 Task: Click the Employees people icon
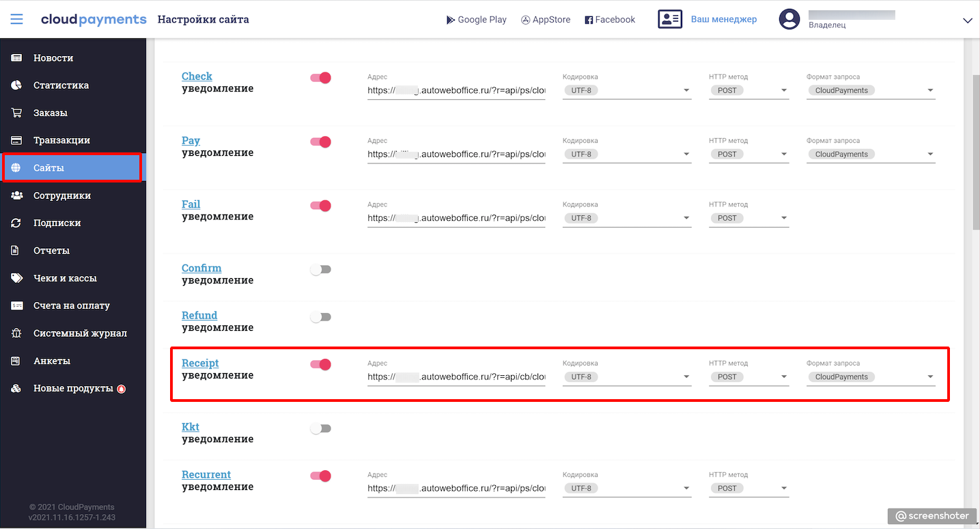[x=16, y=195]
